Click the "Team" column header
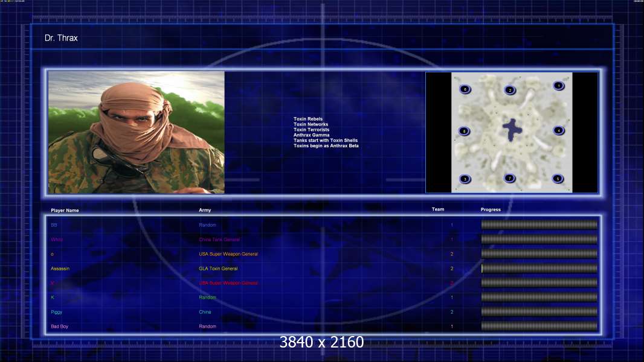 tap(438, 209)
